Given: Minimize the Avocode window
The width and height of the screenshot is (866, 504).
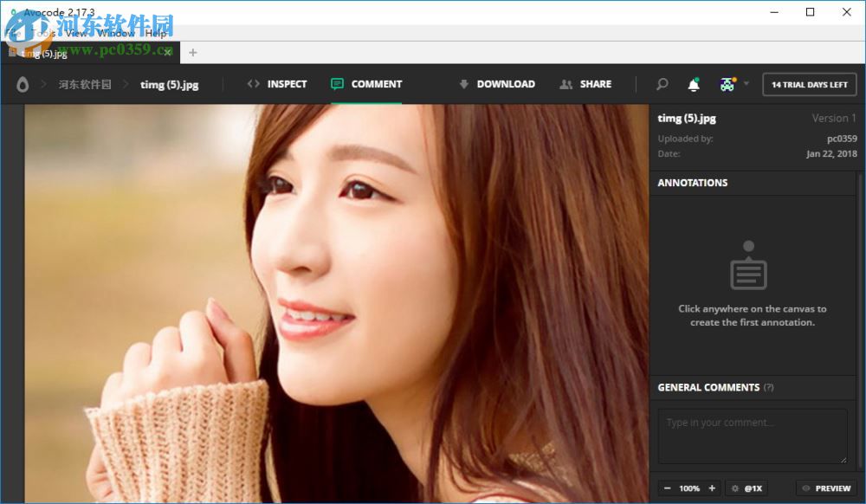Looking at the screenshot, I should pos(774,12).
